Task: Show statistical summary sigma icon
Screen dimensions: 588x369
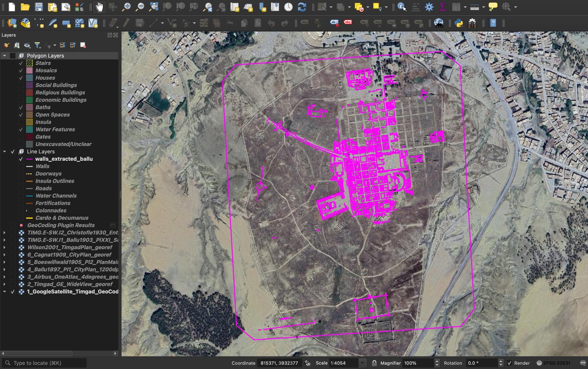Action: [x=442, y=7]
